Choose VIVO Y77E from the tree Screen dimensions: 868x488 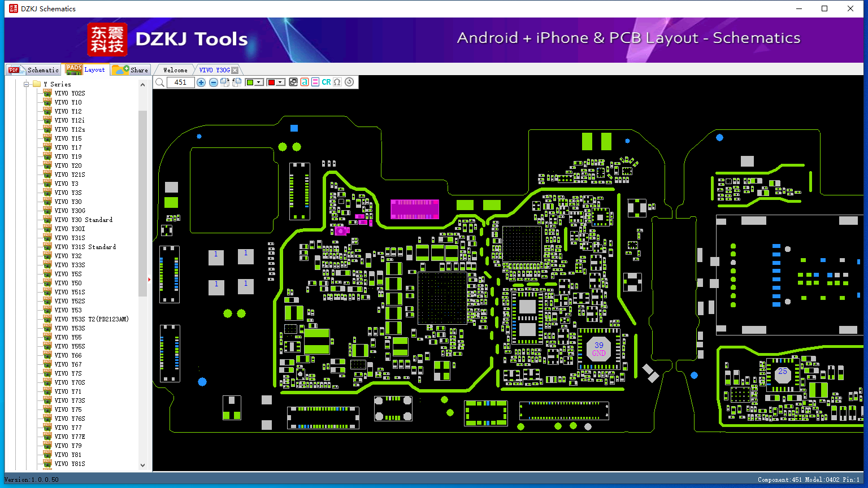(x=70, y=437)
